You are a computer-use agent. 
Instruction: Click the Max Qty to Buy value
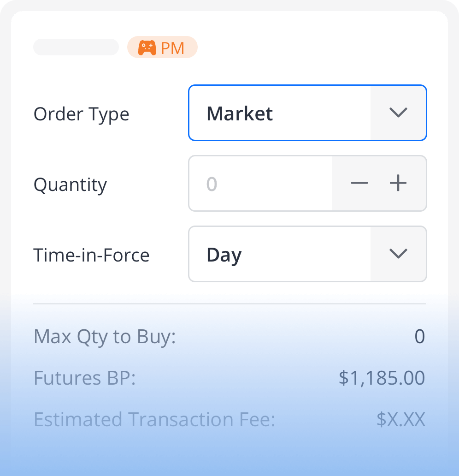419,337
